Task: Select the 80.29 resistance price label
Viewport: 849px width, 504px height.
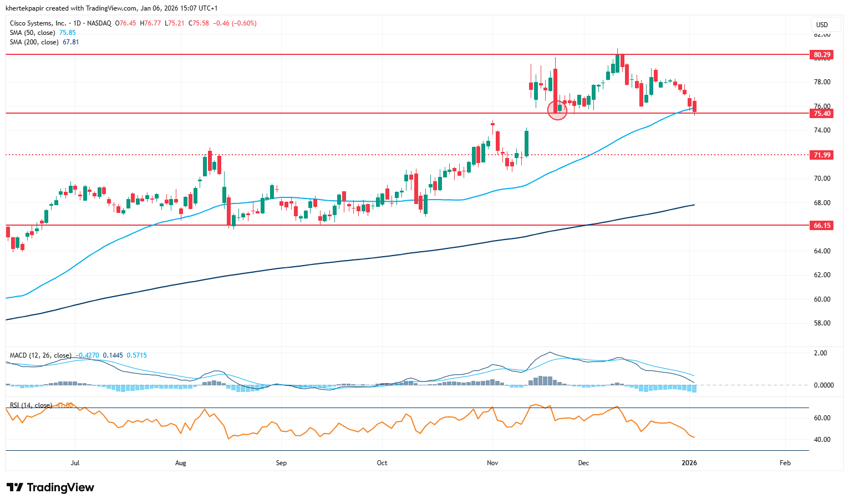Action: [x=821, y=55]
